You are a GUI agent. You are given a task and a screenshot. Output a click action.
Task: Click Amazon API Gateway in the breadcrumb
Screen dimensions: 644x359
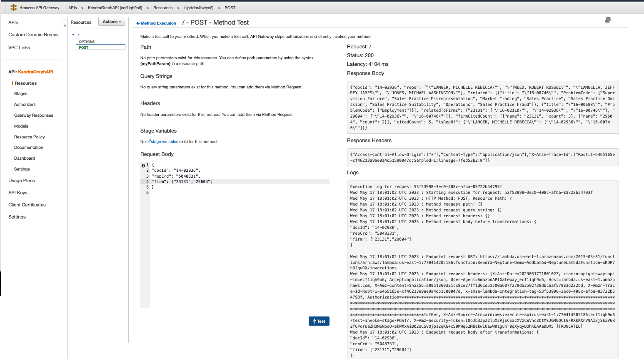[40, 8]
